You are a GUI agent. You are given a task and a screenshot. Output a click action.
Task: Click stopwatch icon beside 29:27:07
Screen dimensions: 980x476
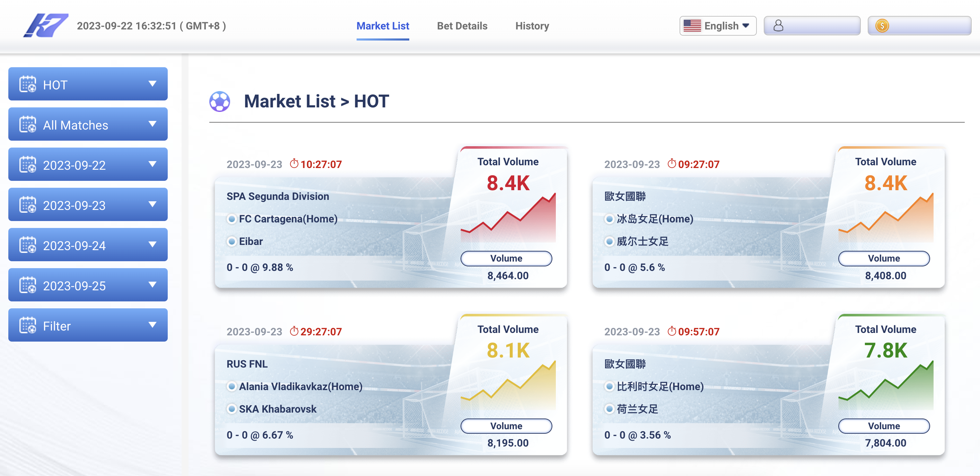(x=294, y=331)
